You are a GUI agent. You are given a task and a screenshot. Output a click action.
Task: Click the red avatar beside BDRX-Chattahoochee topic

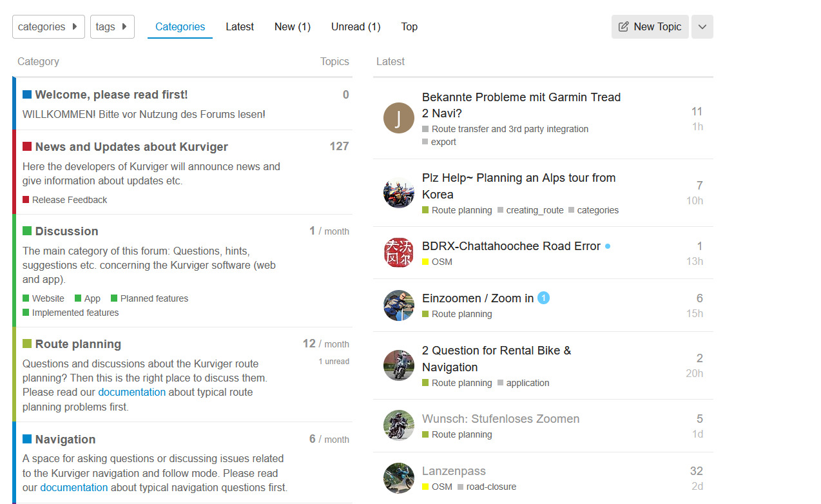pos(399,253)
